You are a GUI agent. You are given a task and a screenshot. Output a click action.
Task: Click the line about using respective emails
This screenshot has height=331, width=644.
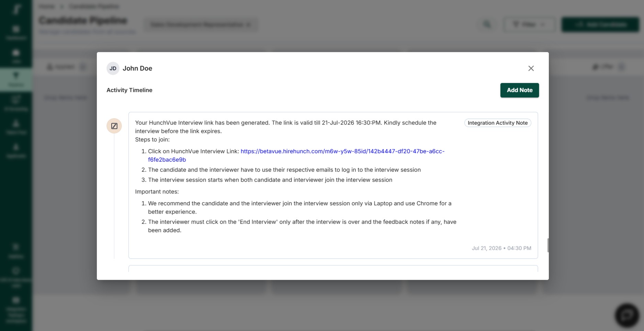click(284, 170)
